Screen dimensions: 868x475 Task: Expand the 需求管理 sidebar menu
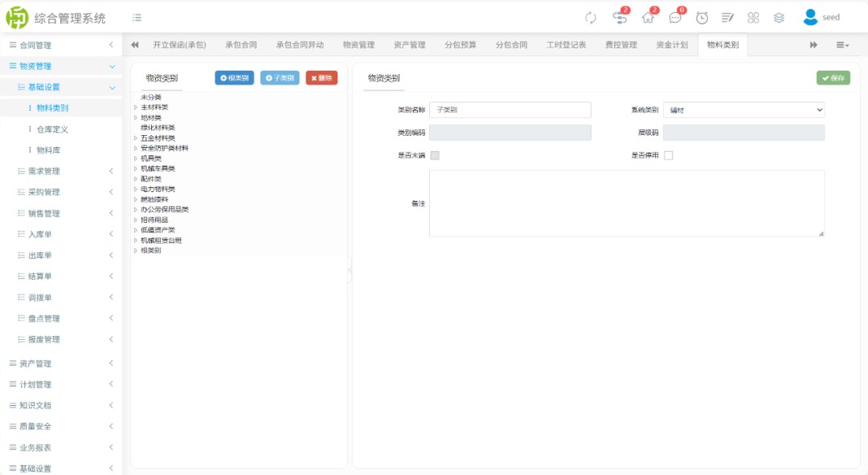tap(64, 171)
